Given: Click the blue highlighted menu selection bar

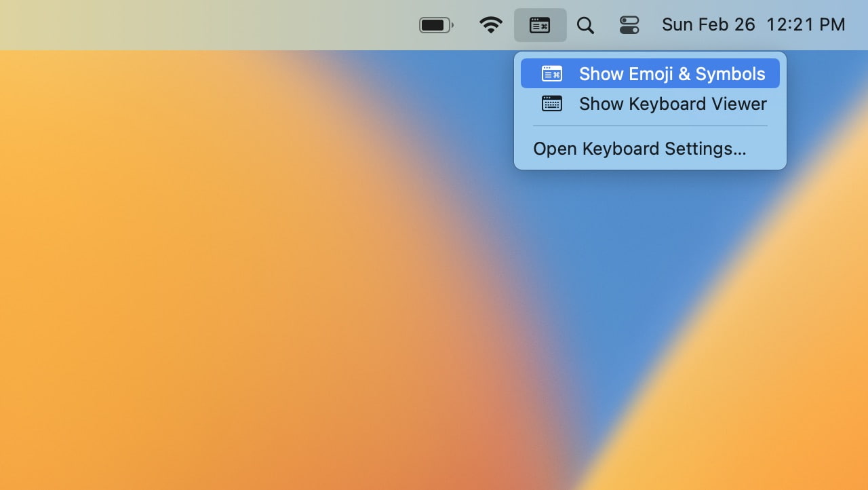Looking at the screenshot, I should click(649, 73).
